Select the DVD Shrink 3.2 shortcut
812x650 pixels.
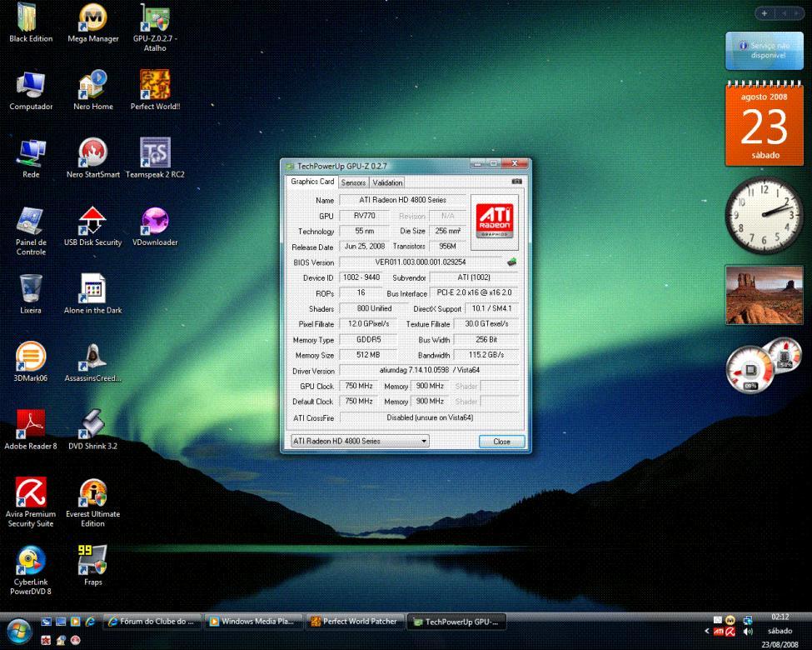(x=93, y=430)
